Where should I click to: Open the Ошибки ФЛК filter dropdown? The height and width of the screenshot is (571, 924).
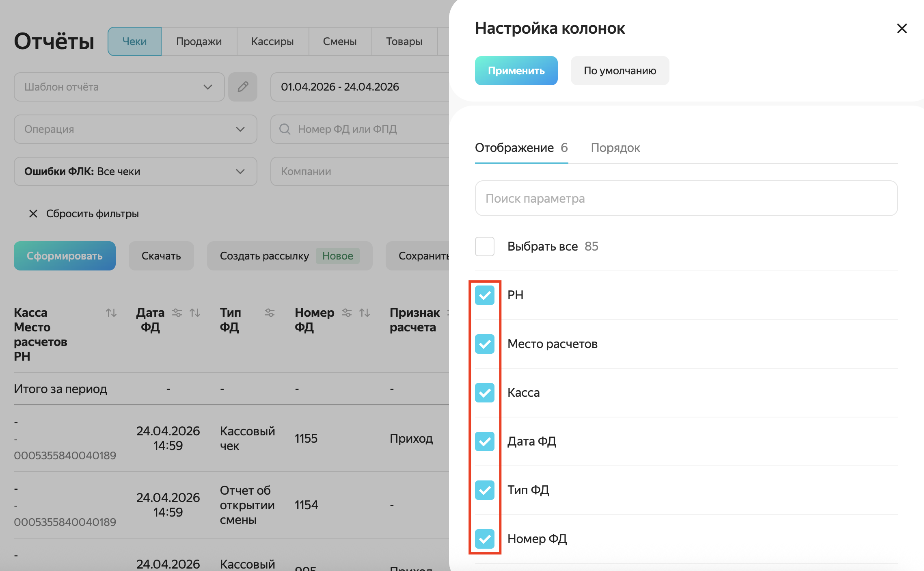point(135,171)
